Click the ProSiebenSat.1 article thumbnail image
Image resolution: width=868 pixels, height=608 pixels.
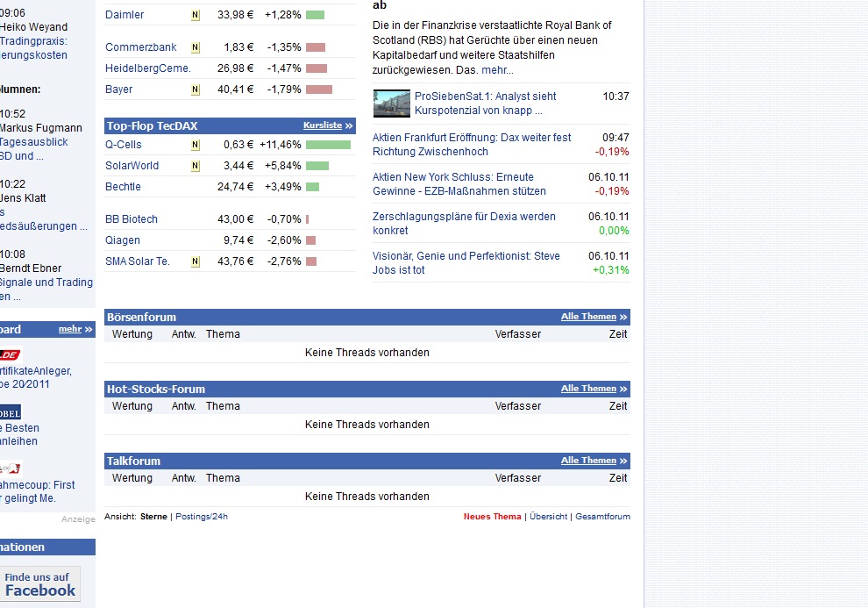(x=391, y=104)
